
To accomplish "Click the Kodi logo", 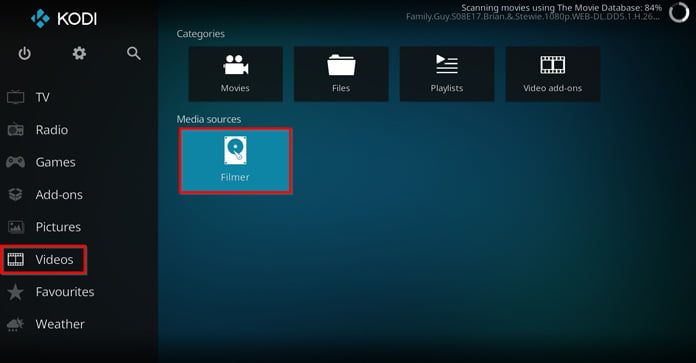I will click(64, 19).
